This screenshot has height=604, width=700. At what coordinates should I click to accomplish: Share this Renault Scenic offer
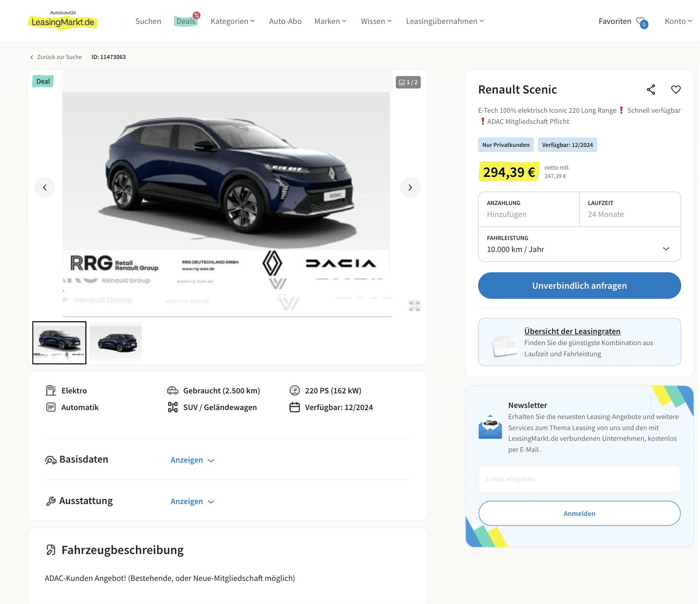[x=651, y=90]
